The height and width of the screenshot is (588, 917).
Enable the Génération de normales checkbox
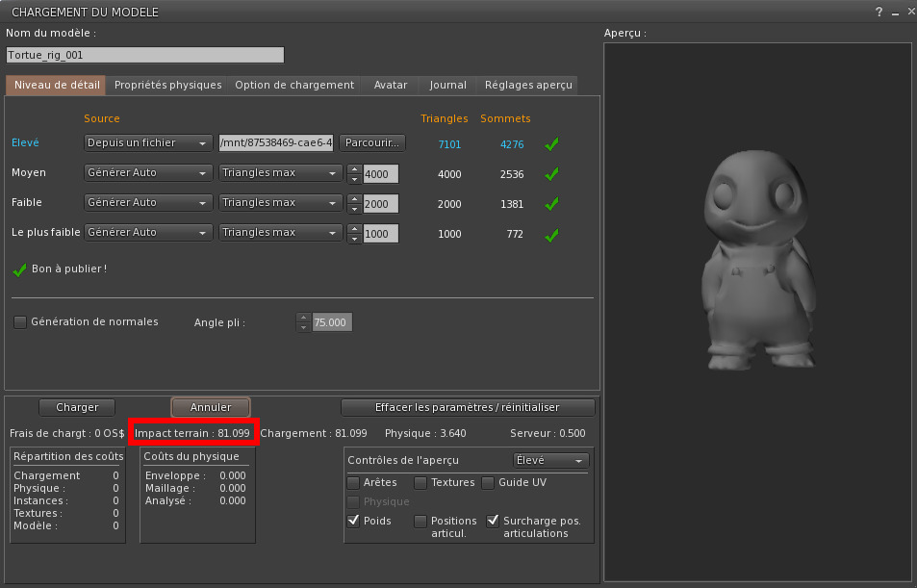tap(20, 322)
